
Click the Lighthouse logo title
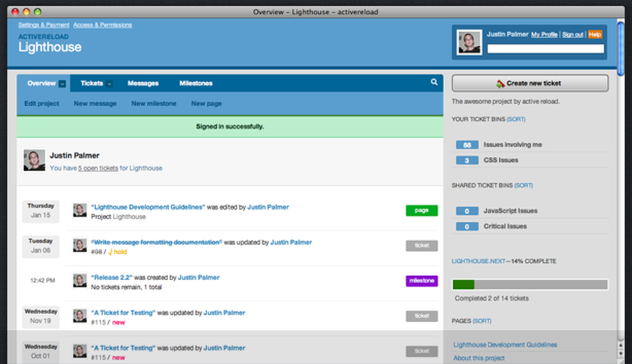pyautogui.click(x=49, y=47)
